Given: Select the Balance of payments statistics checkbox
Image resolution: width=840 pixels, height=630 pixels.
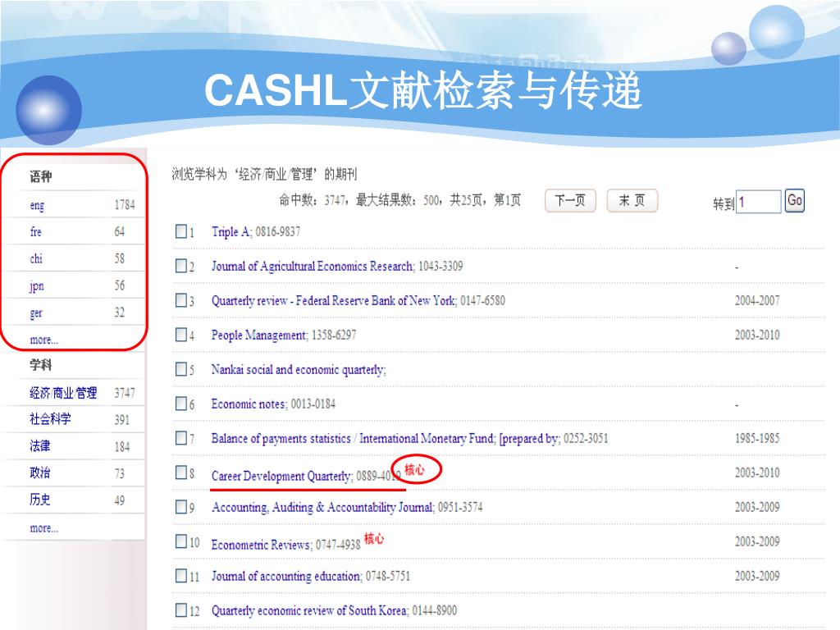Looking at the screenshot, I should 181,438.
